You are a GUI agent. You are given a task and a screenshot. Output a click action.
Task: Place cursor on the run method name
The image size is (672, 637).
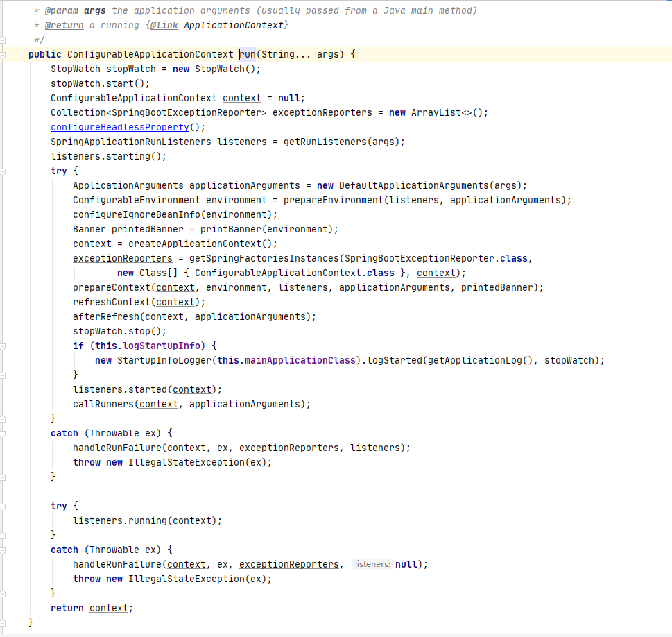pyautogui.click(x=248, y=54)
